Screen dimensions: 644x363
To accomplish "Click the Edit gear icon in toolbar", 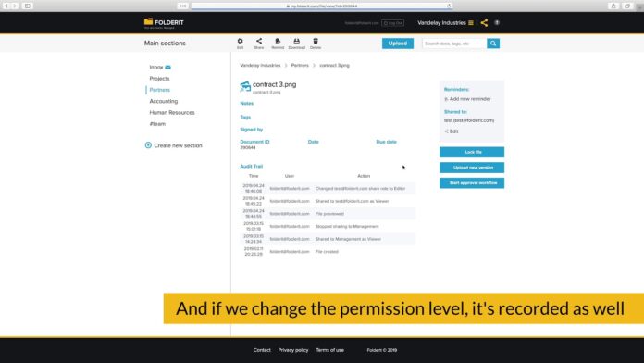I will pos(240,41).
